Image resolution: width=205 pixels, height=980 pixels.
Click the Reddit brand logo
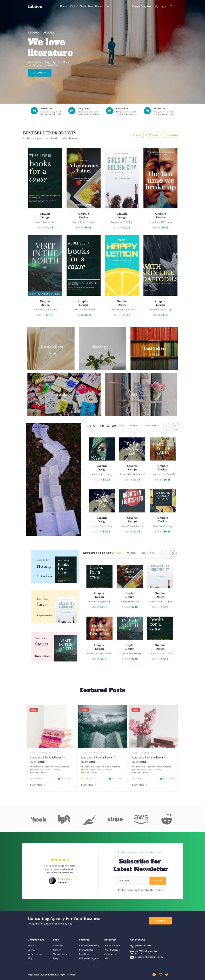click(166, 820)
